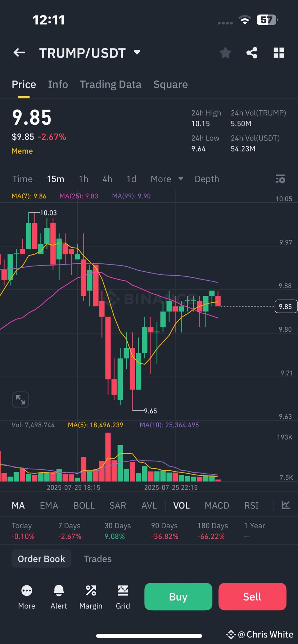Open the share icon
This screenshot has height=644, width=298.
[x=252, y=53]
